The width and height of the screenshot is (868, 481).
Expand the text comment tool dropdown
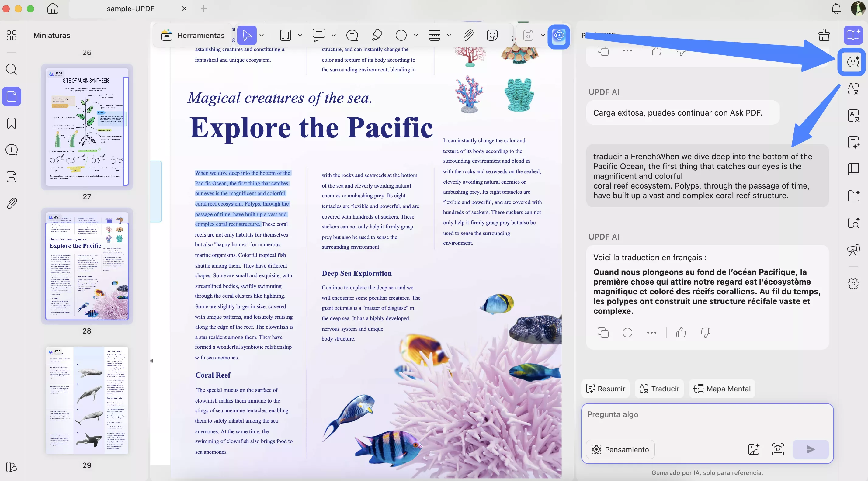point(334,35)
